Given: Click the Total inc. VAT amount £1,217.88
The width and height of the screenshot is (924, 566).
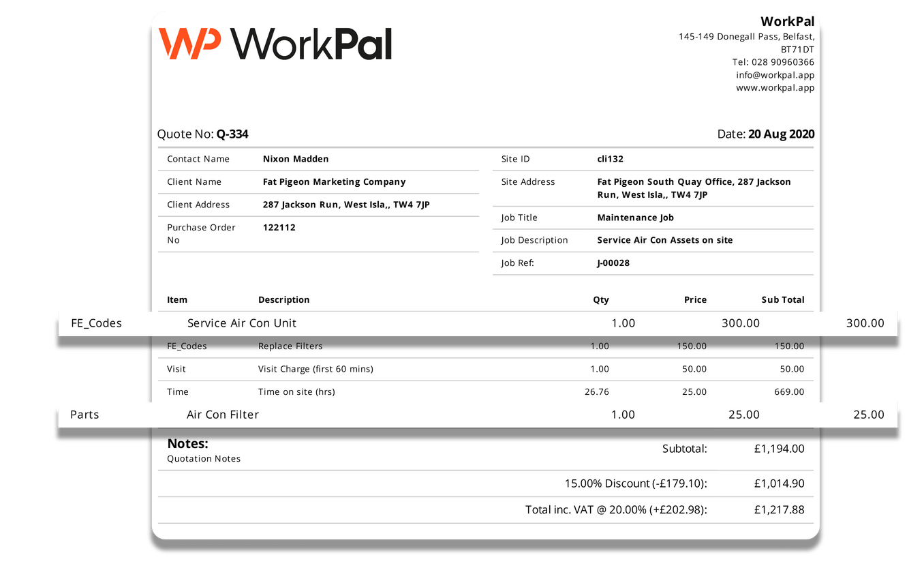Looking at the screenshot, I should pos(780,509).
